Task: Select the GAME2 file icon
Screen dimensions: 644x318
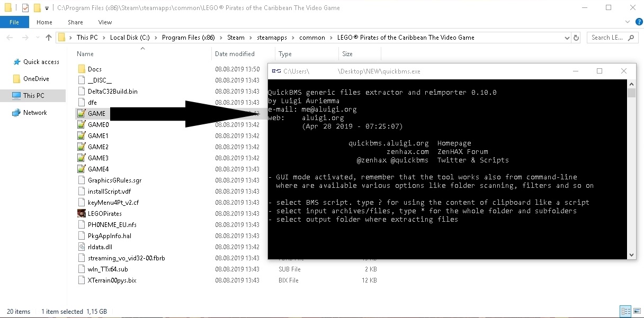Action: pos(82,147)
